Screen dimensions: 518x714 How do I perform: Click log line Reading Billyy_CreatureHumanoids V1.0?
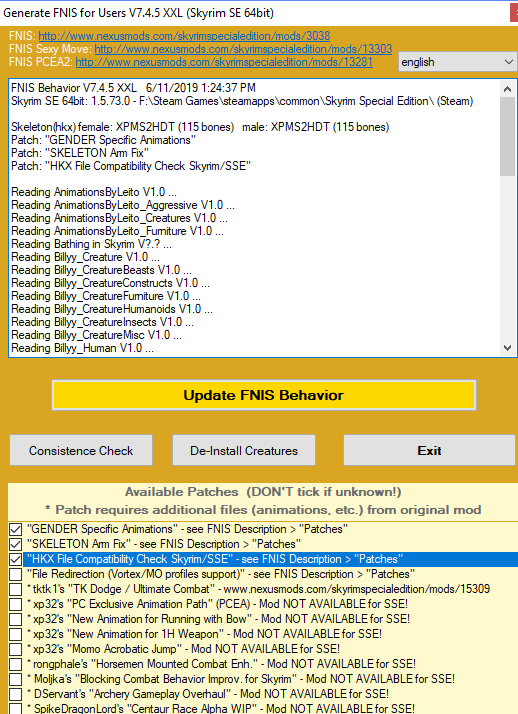click(112, 309)
